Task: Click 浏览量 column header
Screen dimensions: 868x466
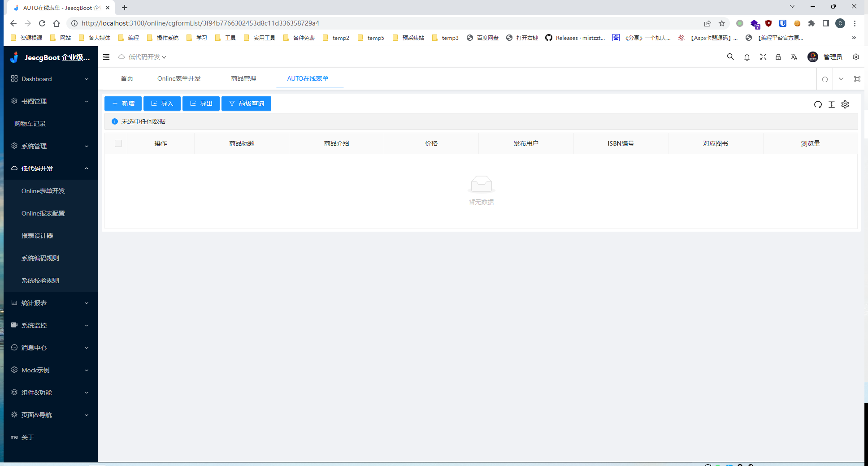Action: [x=811, y=143]
